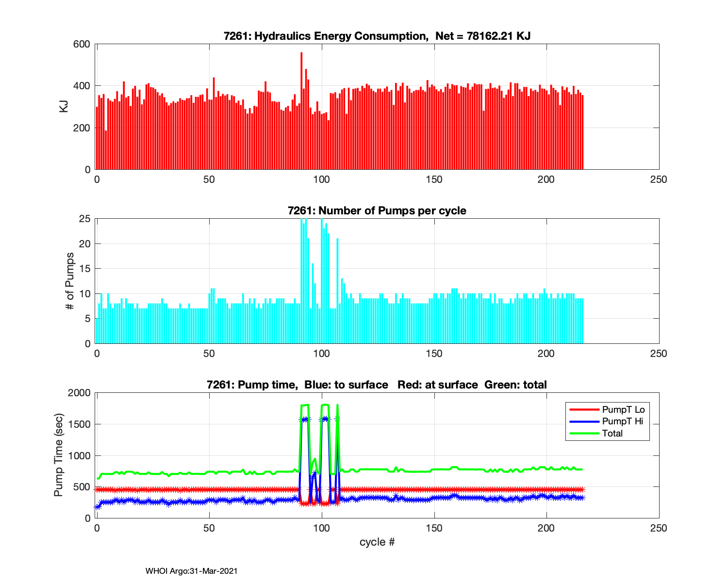Click the '# of Pumps' y-axis label
Viewport: 728px width, 582px height.
pyautogui.click(x=70, y=281)
